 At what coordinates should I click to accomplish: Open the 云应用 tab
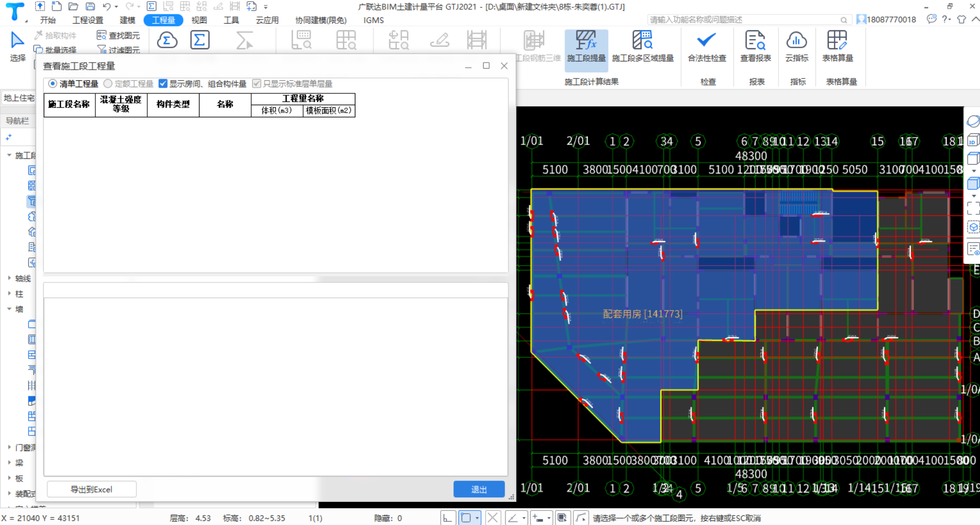coord(267,20)
